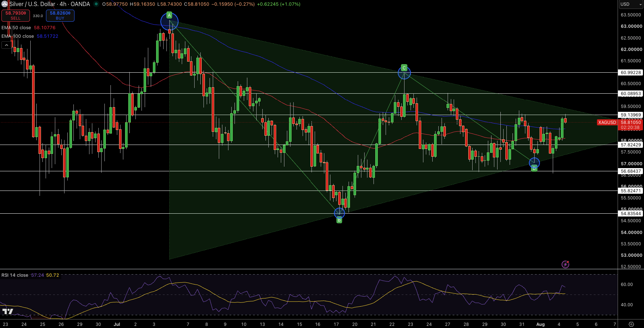Select pattern point B marker
644x328 pixels.
(x=339, y=220)
